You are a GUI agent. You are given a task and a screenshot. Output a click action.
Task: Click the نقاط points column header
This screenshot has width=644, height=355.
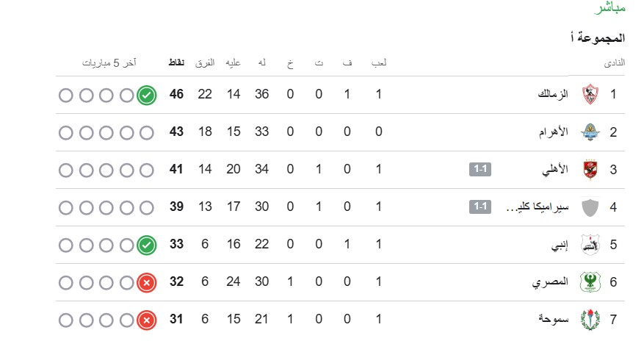click(x=177, y=63)
